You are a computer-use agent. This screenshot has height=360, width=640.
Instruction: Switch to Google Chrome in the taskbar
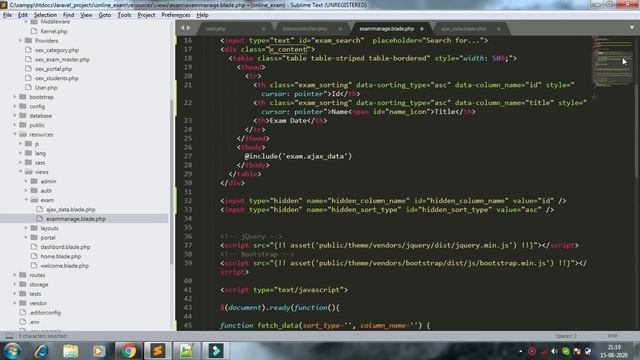(128, 351)
